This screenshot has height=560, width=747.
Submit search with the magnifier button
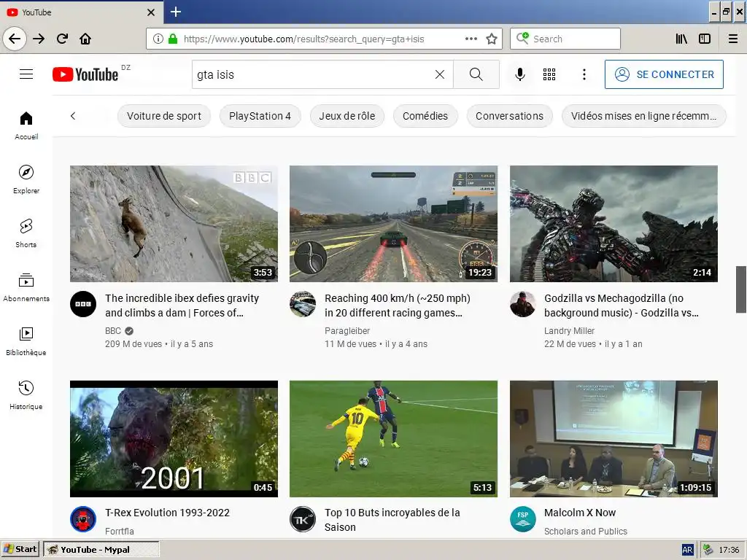(x=476, y=74)
